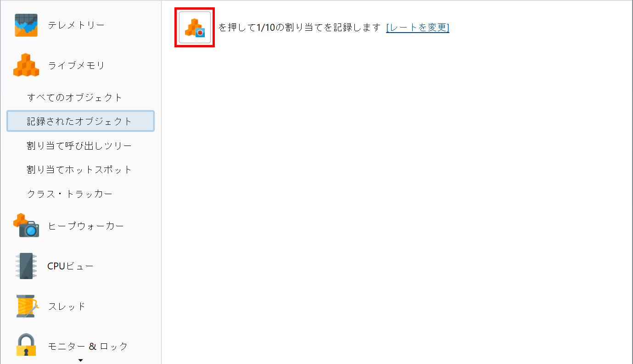Select the CPUビュー section label

pyautogui.click(x=71, y=266)
